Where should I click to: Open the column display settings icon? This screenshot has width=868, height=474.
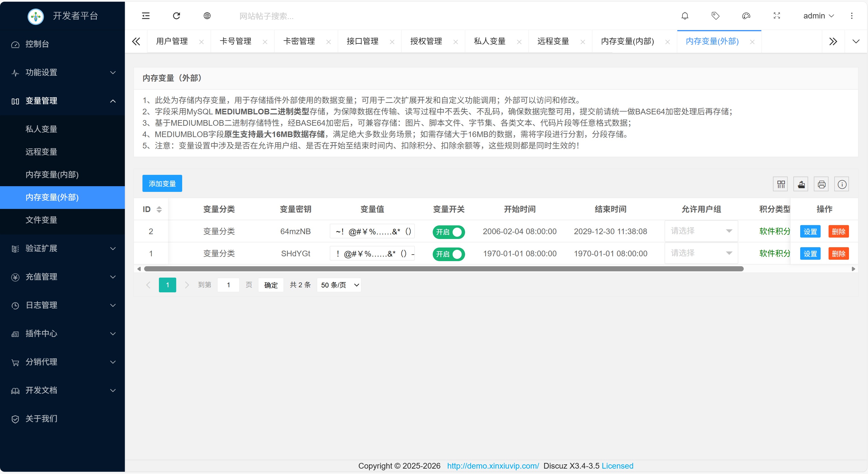[780, 184]
